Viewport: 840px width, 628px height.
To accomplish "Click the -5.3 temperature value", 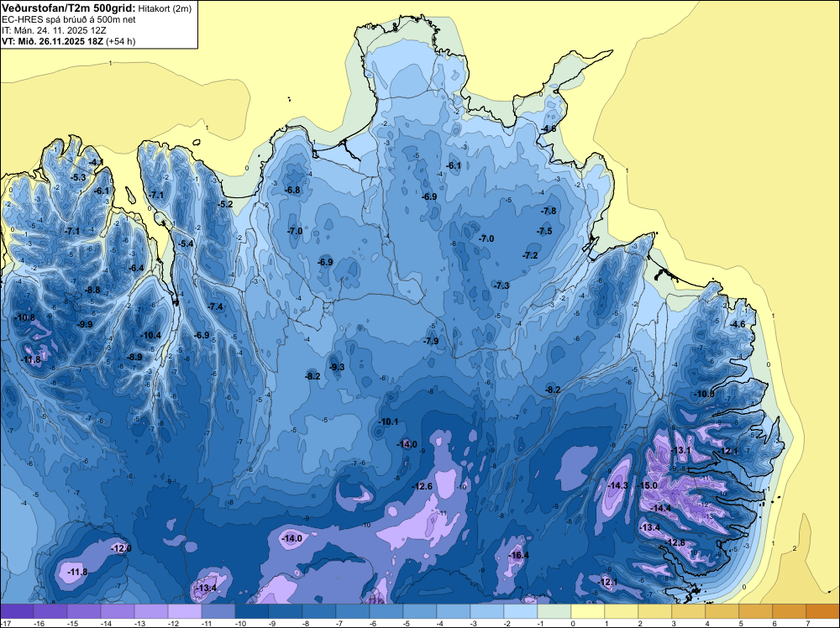I will tap(78, 178).
